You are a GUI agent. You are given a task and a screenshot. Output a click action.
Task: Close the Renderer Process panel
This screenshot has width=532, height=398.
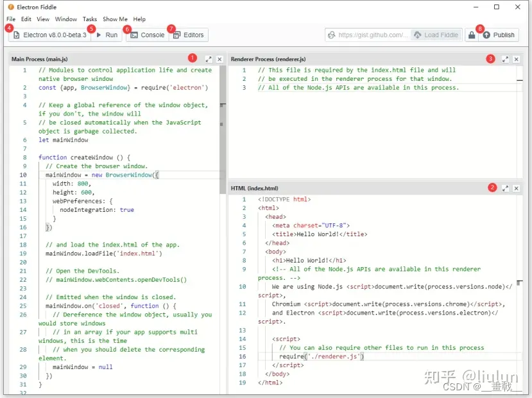pos(517,59)
